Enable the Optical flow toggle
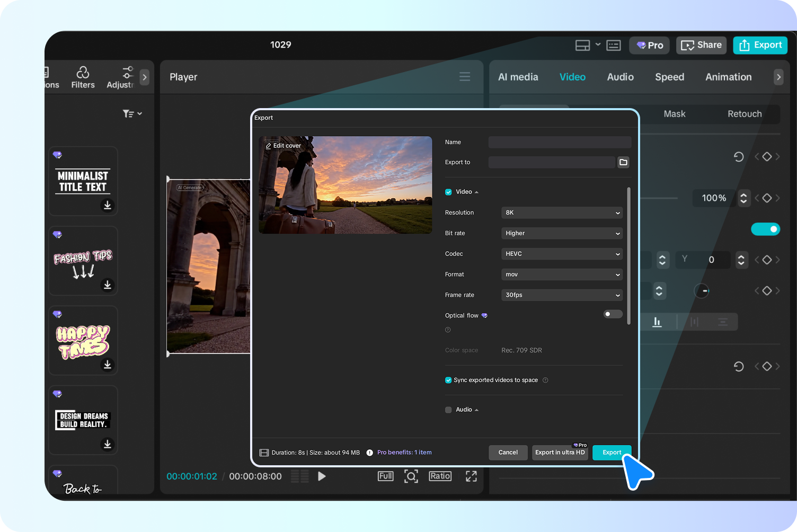Viewport: 797px width, 532px height. click(x=612, y=314)
